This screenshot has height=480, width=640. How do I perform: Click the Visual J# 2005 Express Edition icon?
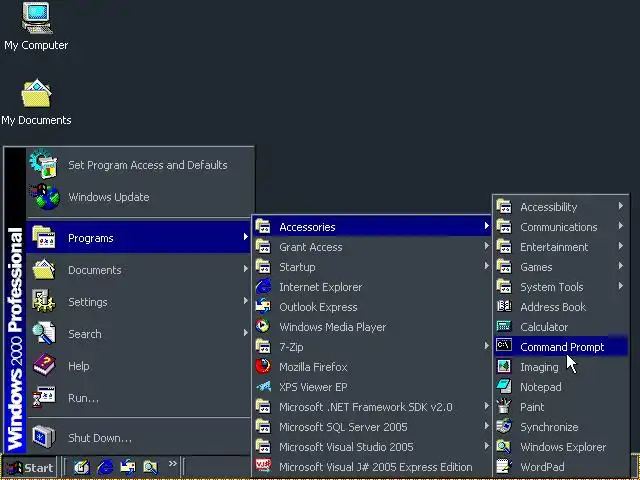click(x=263, y=467)
